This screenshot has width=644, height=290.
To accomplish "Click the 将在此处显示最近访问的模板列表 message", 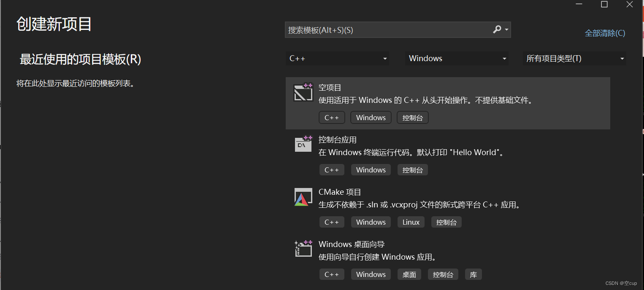I will coord(76,83).
